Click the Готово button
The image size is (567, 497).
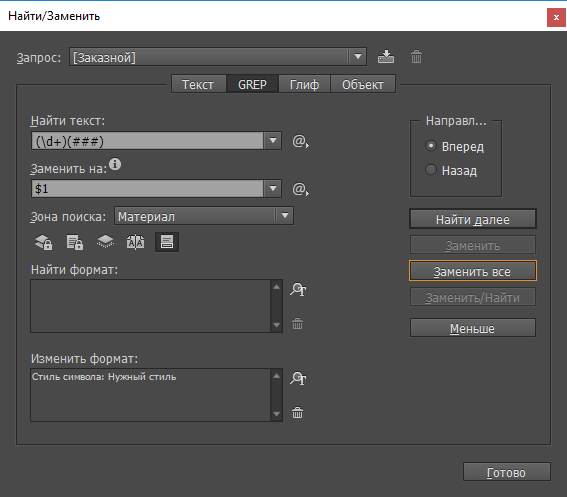[x=507, y=472]
